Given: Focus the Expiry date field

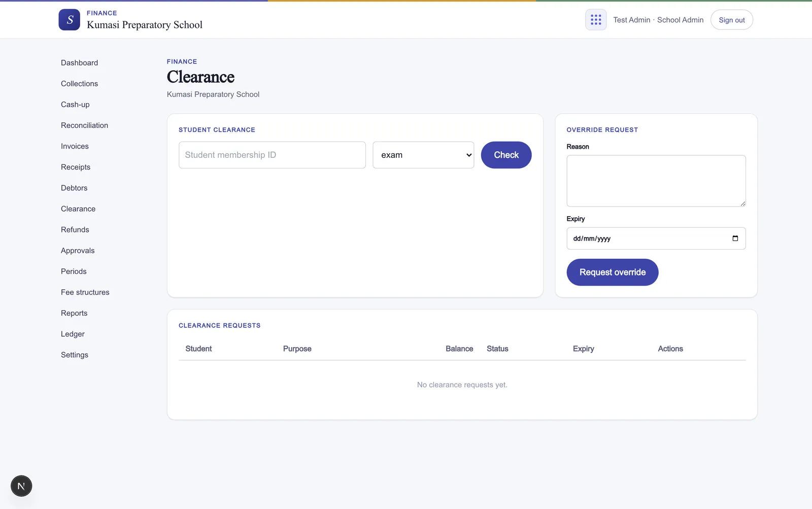Looking at the screenshot, I should pyautogui.click(x=656, y=239).
